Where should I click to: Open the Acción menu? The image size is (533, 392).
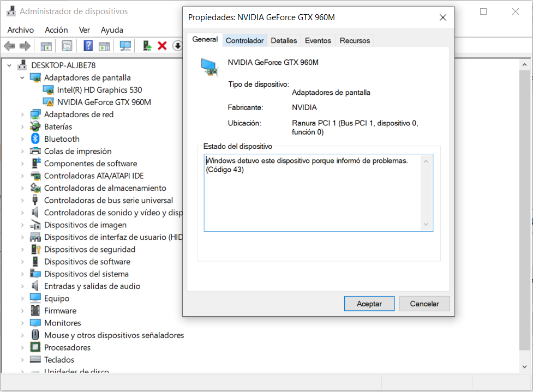(x=56, y=30)
